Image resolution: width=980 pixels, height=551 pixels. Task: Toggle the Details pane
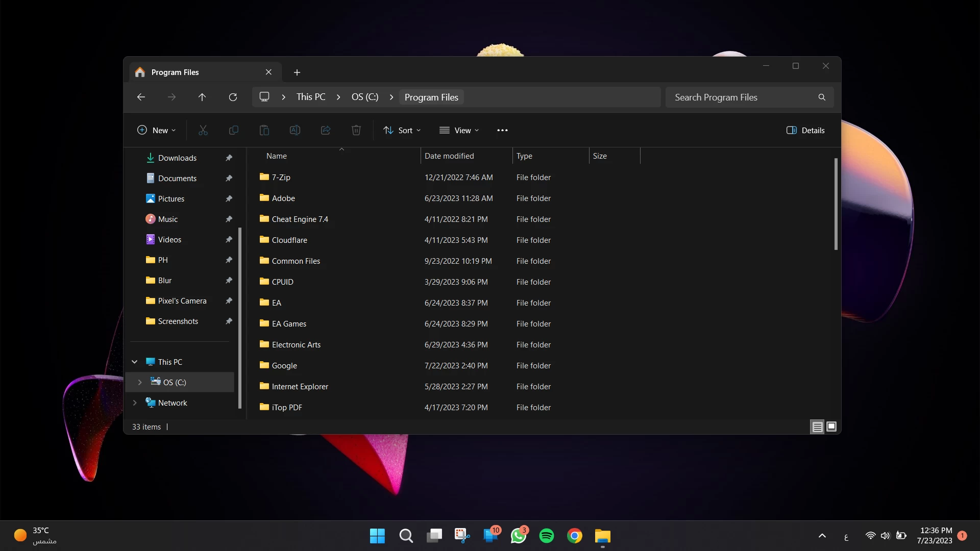pos(805,130)
